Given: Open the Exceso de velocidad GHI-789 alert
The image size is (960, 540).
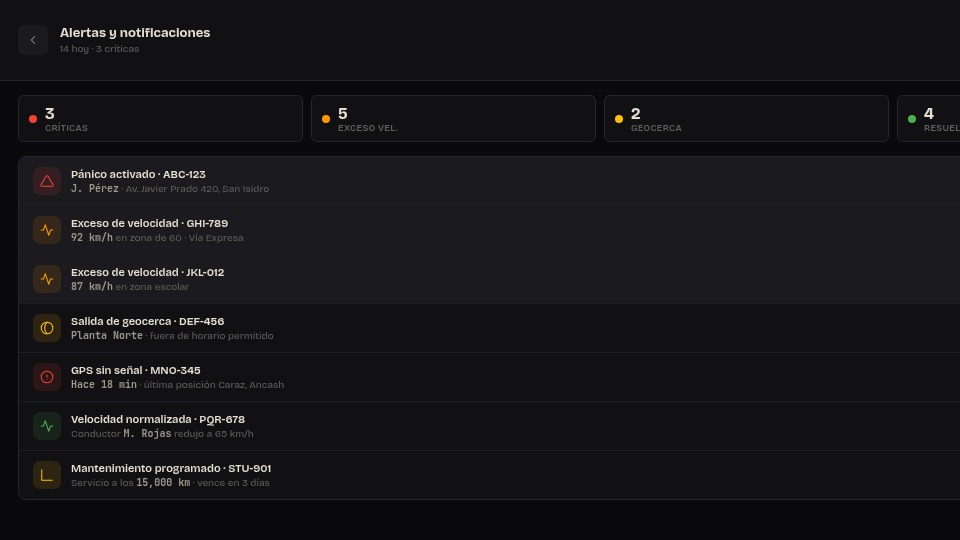Looking at the screenshot, I should (x=489, y=230).
